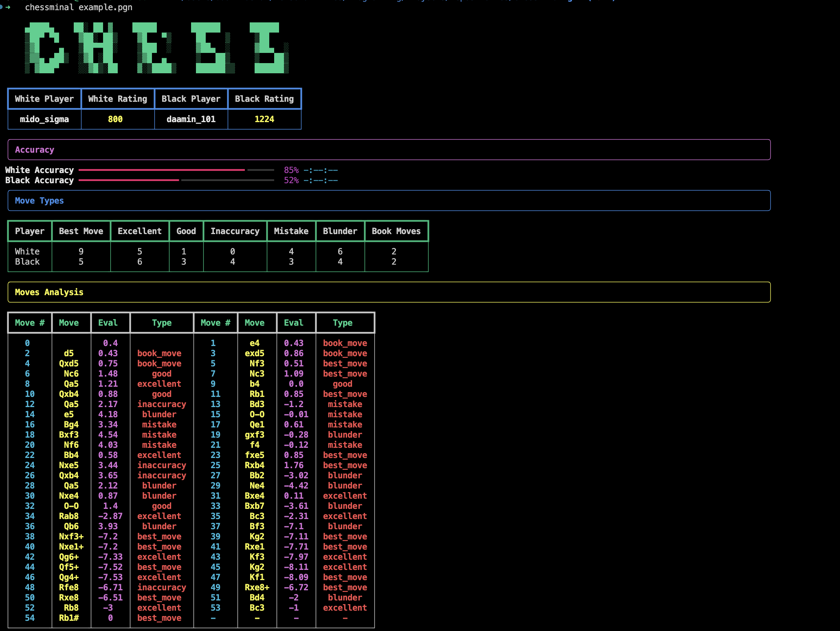Select the 1224 black rating value
The width and height of the screenshot is (840, 631).
click(x=264, y=119)
